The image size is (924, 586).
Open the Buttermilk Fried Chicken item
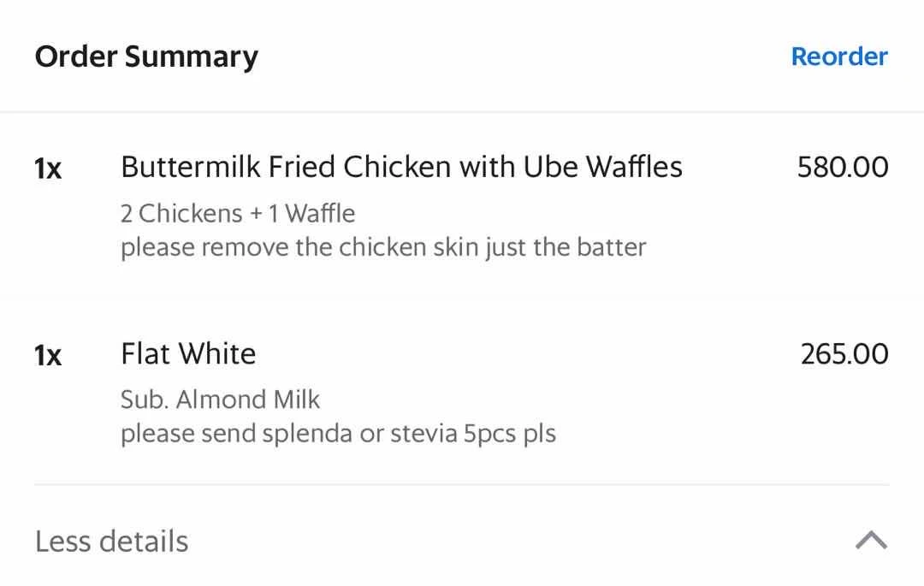click(x=402, y=167)
